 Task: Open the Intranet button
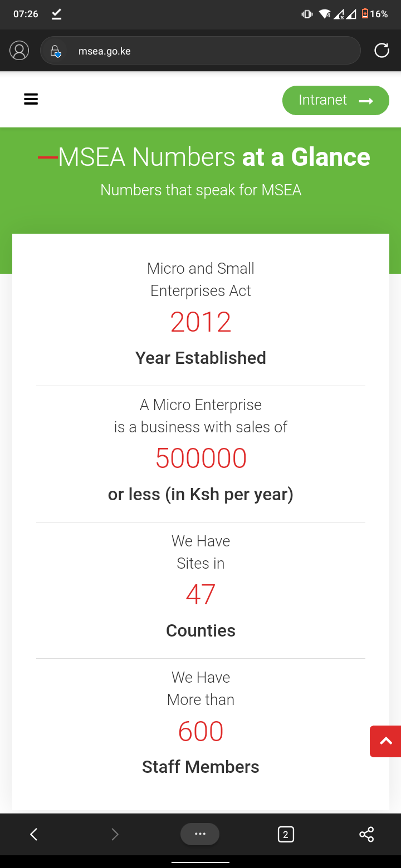336,100
